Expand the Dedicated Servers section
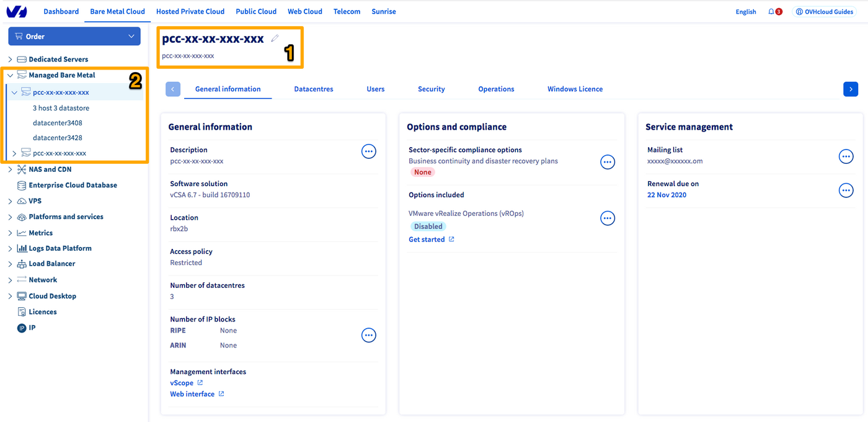 (10, 60)
